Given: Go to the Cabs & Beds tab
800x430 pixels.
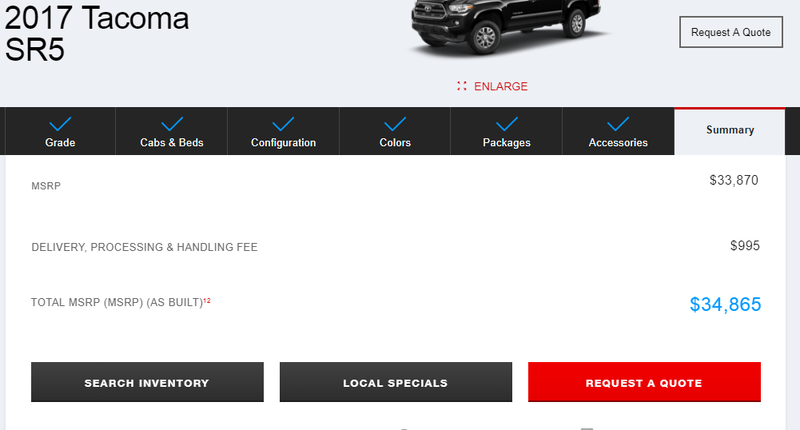Looking at the screenshot, I should coord(172,131).
